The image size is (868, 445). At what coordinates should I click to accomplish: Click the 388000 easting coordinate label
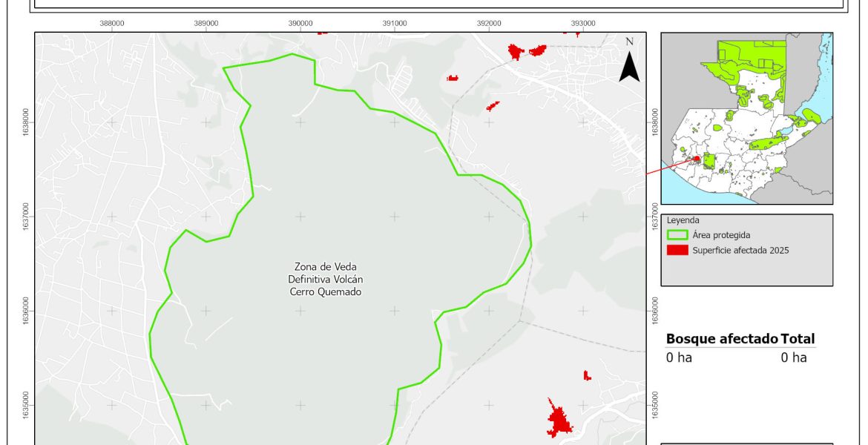pos(112,23)
